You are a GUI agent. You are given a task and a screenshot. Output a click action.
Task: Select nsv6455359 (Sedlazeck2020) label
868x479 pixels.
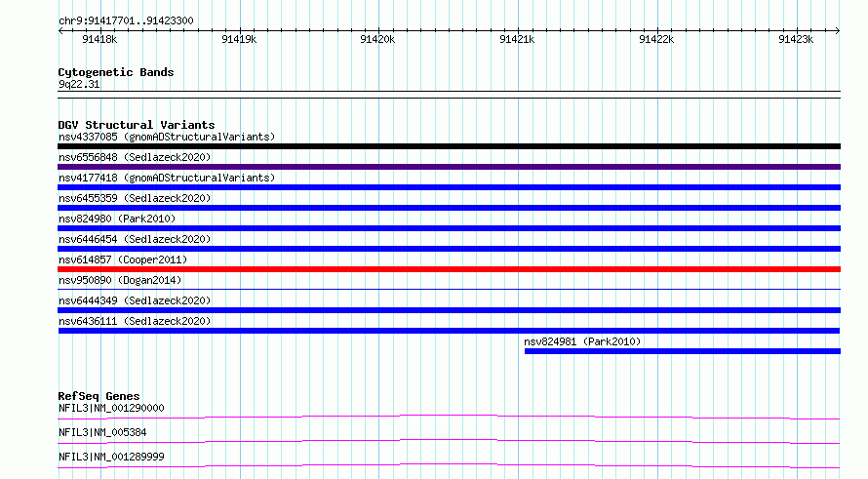(x=135, y=198)
